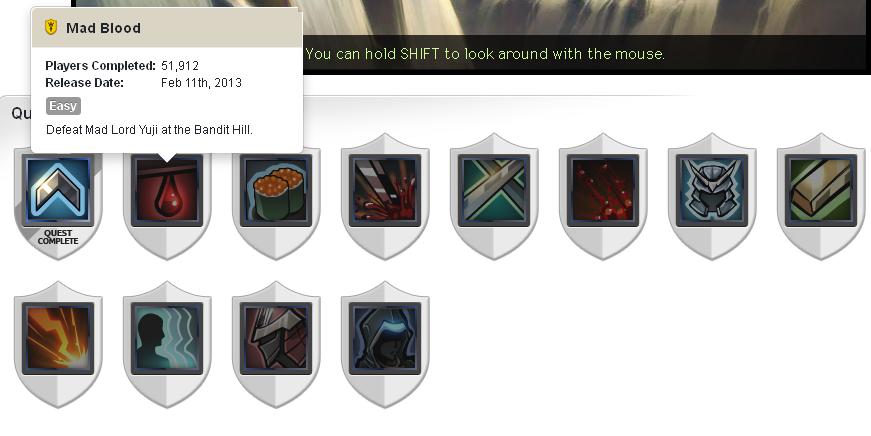The height and width of the screenshot is (436, 871).
Task: Click the Defeat Mad Lord Yuji description
Action: pyautogui.click(x=149, y=130)
